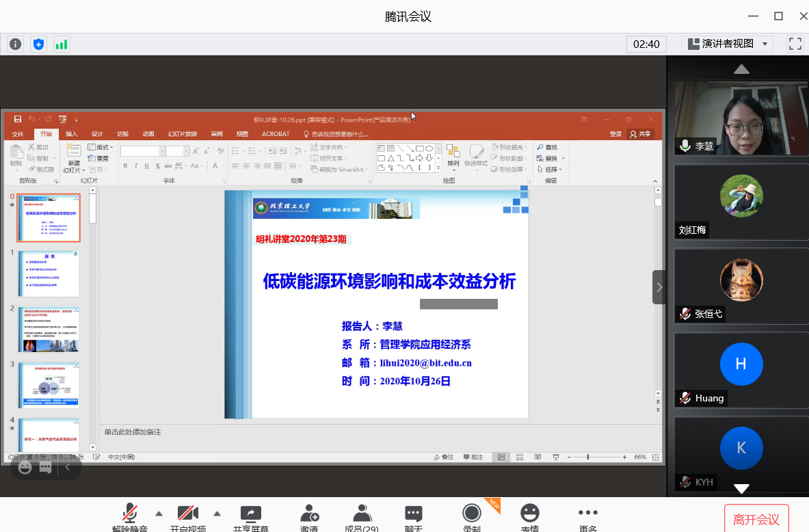Click the slide sorter view icon
The height and width of the screenshot is (532, 809).
pyautogui.click(x=520, y=457)
